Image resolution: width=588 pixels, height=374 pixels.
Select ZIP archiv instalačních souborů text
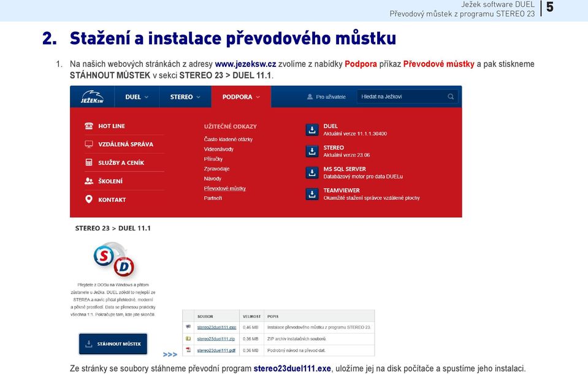tap(297, 338)
